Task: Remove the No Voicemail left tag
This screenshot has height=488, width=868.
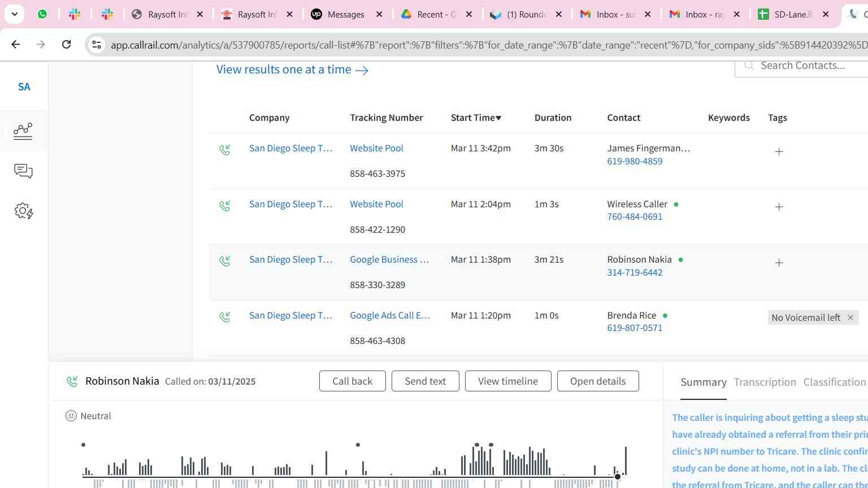Action: [x=850, y=317]
